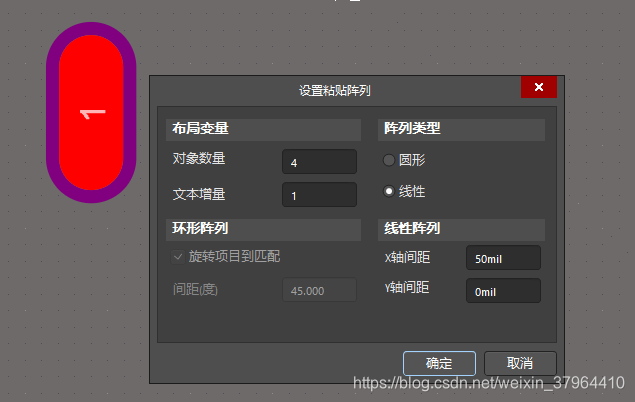Click the 间距(度) label
Image resolution: width=635 pixels, height=402 pixels.
point(195,289)
